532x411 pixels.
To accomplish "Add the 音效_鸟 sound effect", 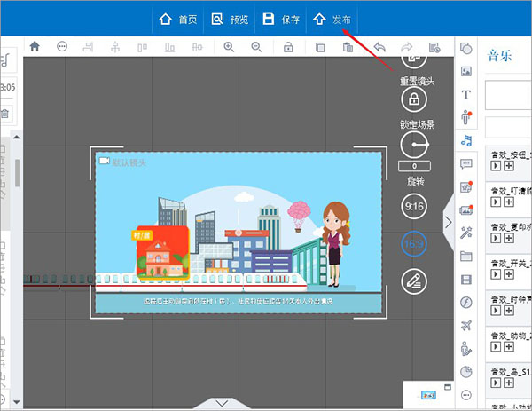I will pos(509,383).
